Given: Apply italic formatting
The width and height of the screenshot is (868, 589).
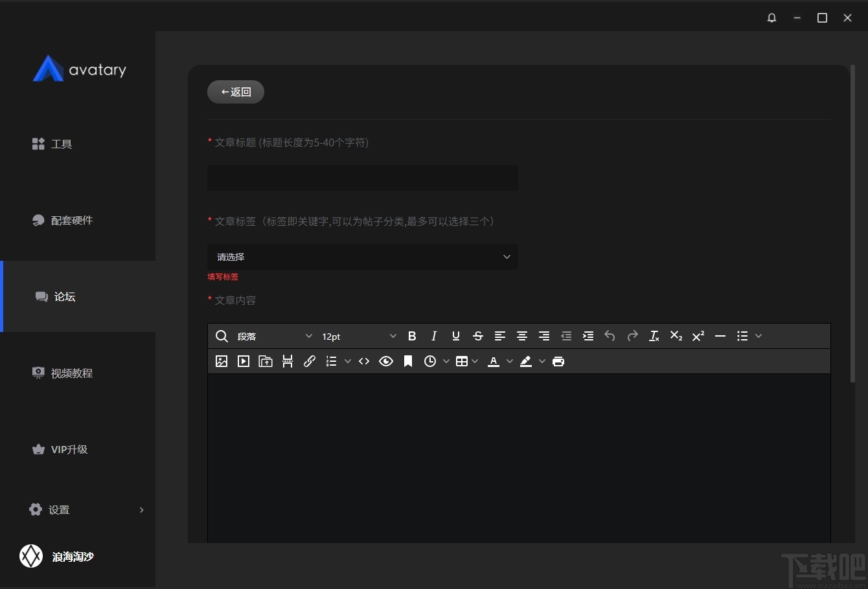Looking at the screenshot, I should coord(433,336).
